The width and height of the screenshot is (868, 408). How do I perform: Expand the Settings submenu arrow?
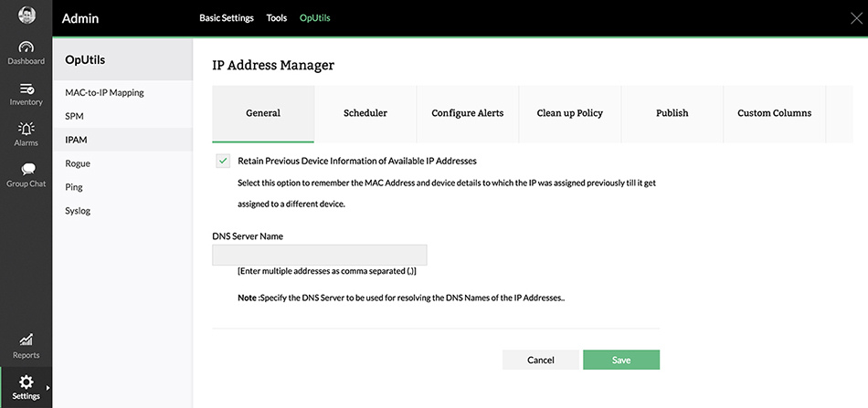(x=48, y=388)
